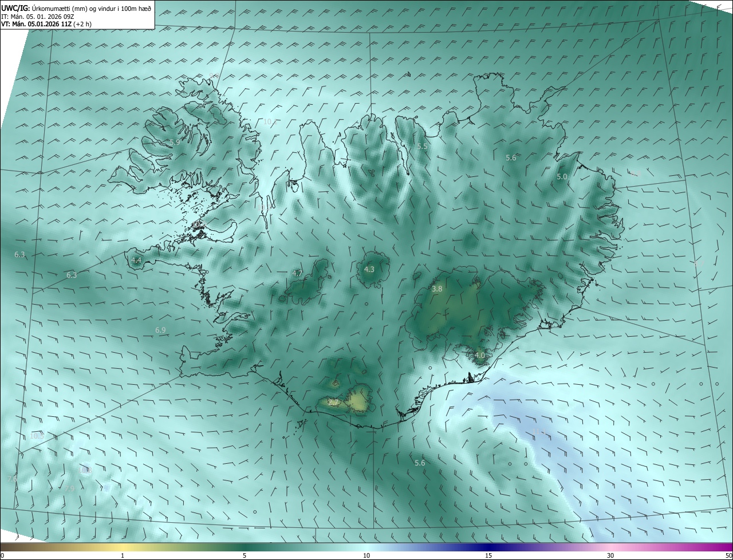
Task: Click the 5.6 value in the ocean south of Iceland
Action: coord(420,463)
